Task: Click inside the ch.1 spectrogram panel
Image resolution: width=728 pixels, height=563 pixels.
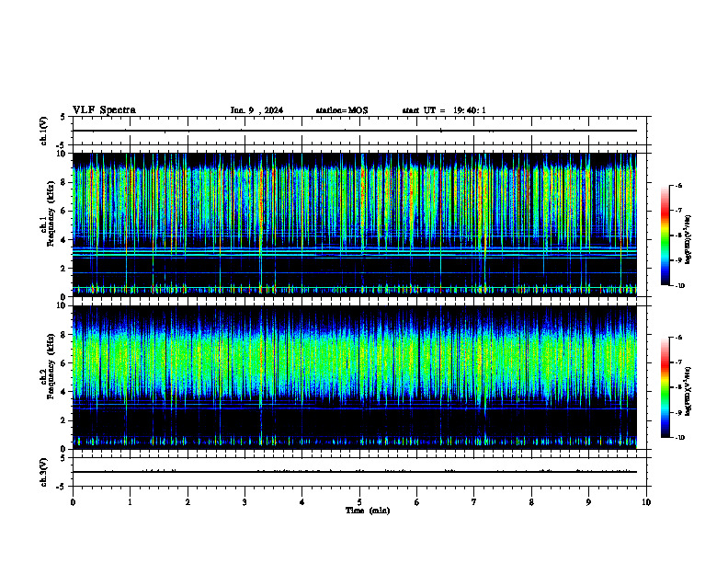Action: [x=354, y=224]
